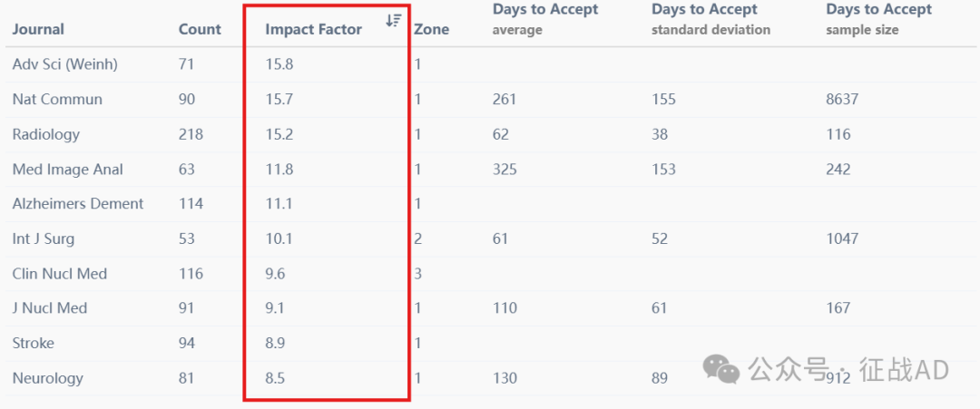This screenshot has height=409, width=980.
Task: Select the Neurology journal row
Action: click(x=490, y=378)
